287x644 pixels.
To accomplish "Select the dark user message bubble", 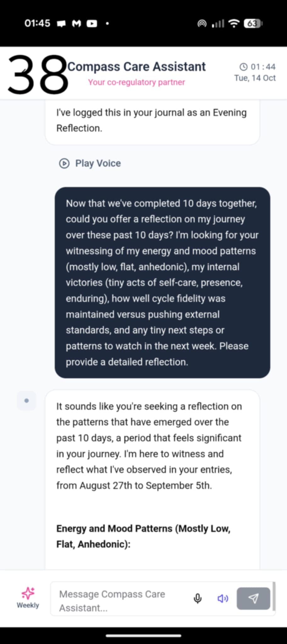I will [x=162, y=282].
